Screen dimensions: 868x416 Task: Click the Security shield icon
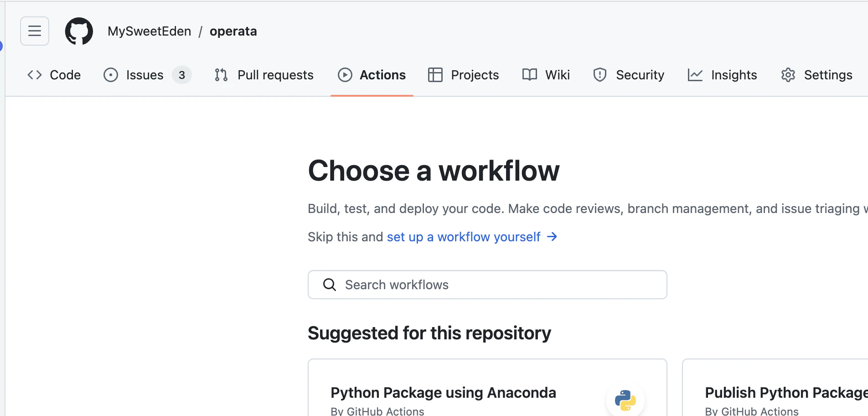(600, 75)
